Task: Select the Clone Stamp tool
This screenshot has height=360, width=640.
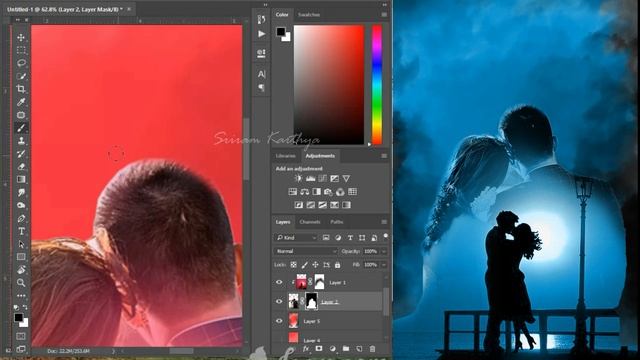Action: (x=21, y=141)
